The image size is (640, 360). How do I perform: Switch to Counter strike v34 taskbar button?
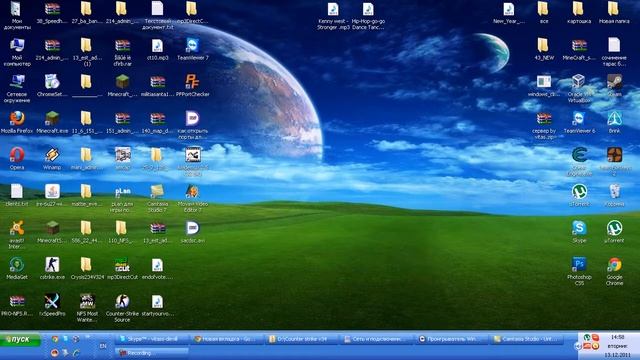(302, 339)
